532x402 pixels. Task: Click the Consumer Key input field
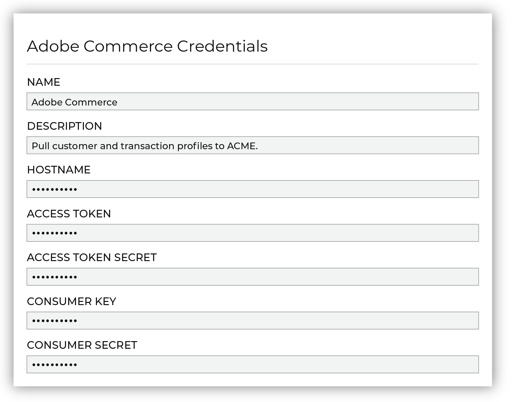pos(253,321)
